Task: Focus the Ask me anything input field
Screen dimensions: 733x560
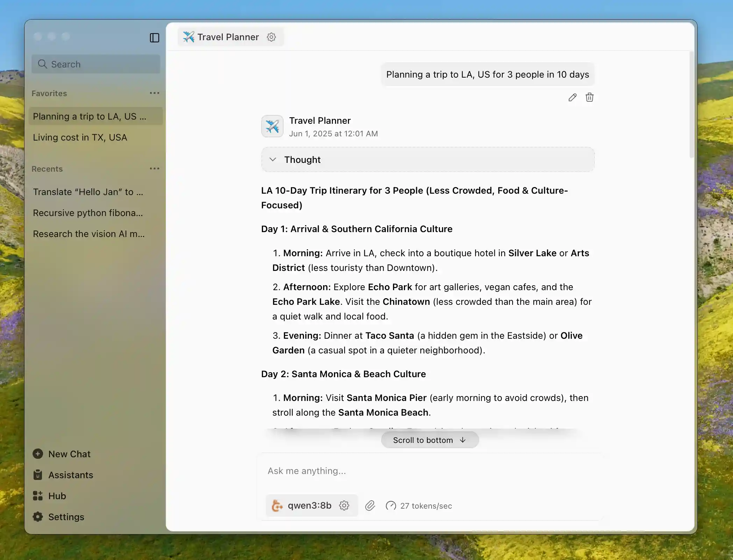Action: coord(430,471)
